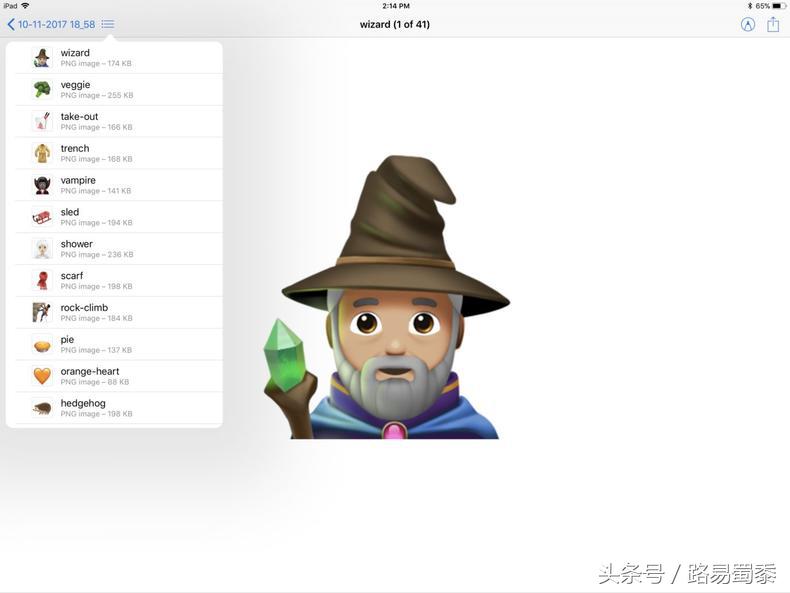Viewport: 790px width, 593px height.
Task: Select the wizard file thumbnail
Action: pyautogui.click(x=42, y=58)
